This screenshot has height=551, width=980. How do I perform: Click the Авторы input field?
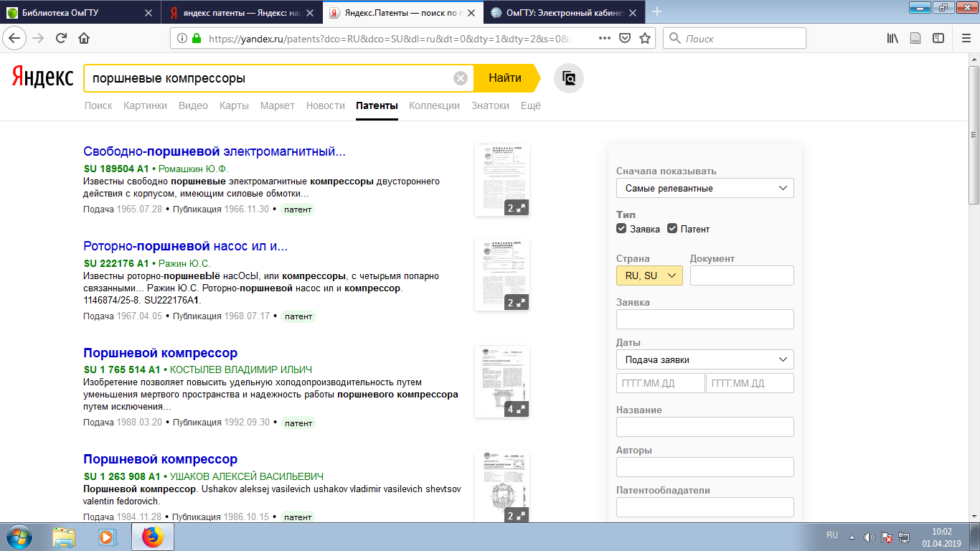(705, 467)
